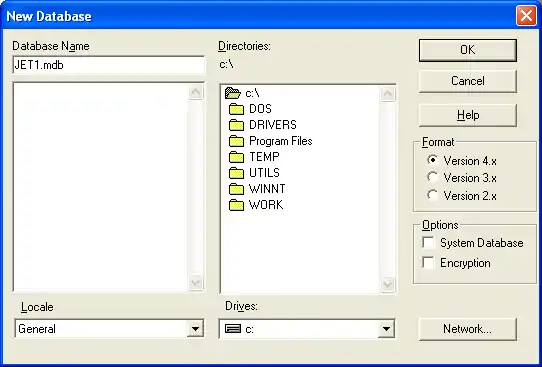The image size is (542, 367).
Task: Click the drive icon in Drives box
Action: pyautogui.click(x=233, y=329)
